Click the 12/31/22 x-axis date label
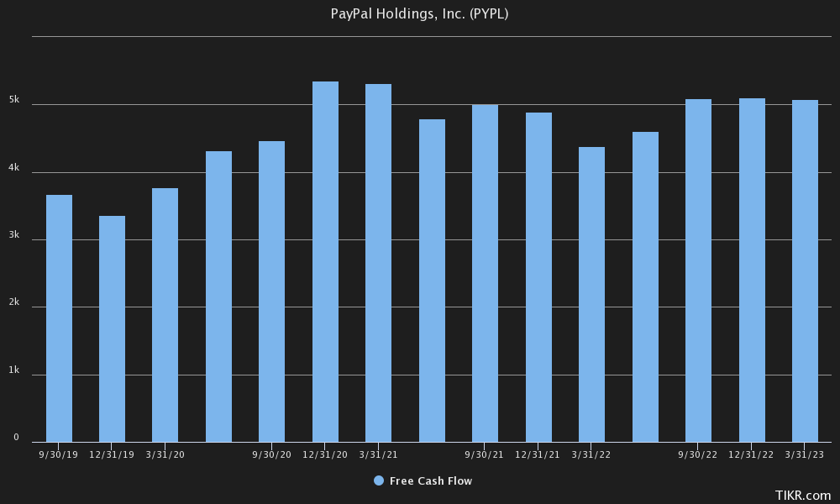The height and width of the screenshot is (504, 840). pos(751,454)
